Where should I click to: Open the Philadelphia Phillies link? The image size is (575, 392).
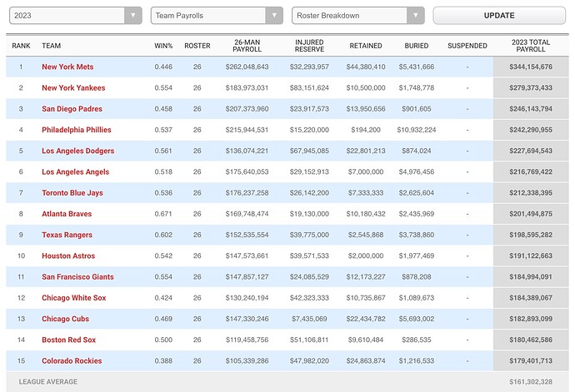[x=77, y=130]
